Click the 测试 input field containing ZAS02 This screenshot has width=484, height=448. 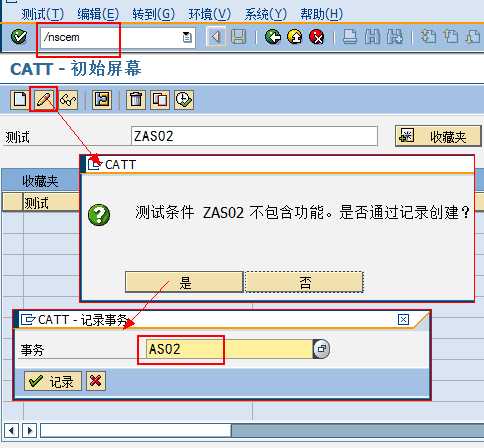(x=254, y=136)
